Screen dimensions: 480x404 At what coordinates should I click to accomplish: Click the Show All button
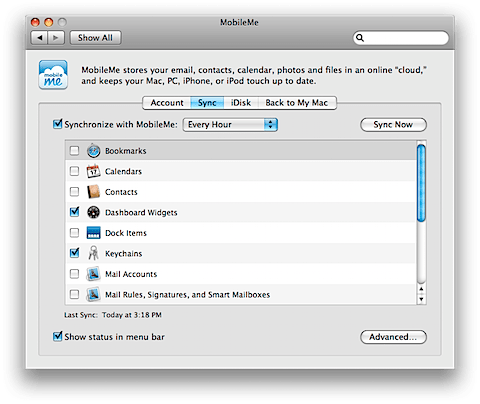coord(95,38)
